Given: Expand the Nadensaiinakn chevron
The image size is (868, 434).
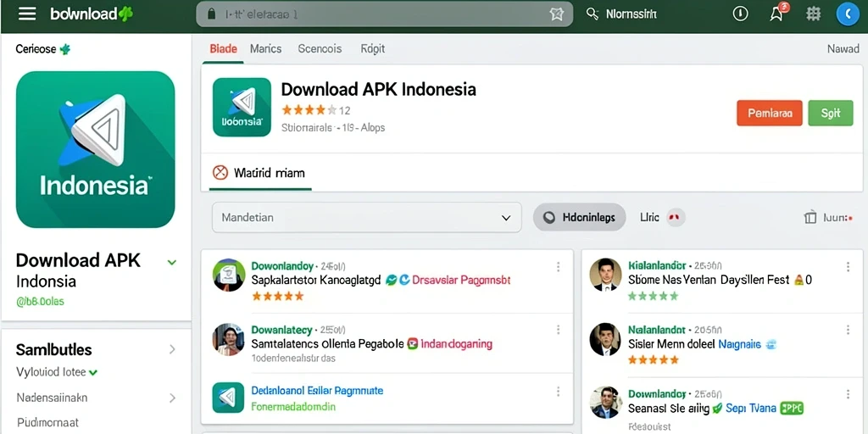Looking at the screenshot, I should [172, 398].
